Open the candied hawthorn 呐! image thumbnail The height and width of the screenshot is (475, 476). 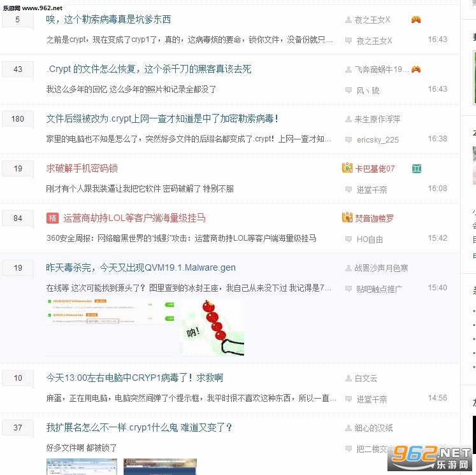[x=212, y=327]
